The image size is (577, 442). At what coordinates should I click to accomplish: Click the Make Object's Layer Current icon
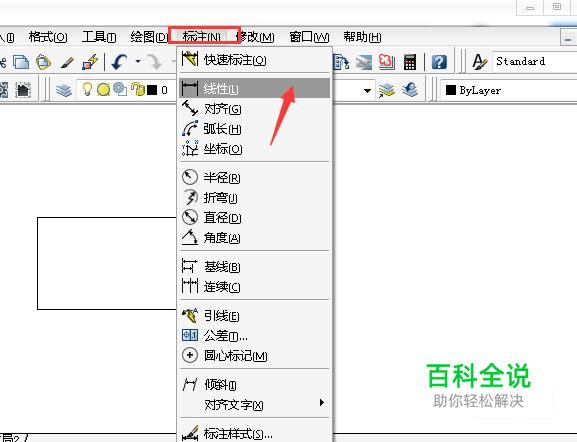point(386,90)
